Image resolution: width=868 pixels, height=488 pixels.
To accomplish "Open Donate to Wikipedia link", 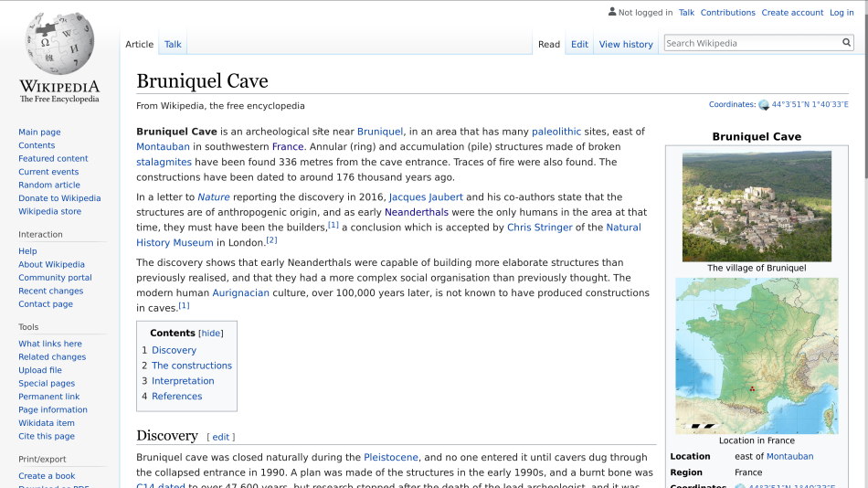I will (59, 198).
